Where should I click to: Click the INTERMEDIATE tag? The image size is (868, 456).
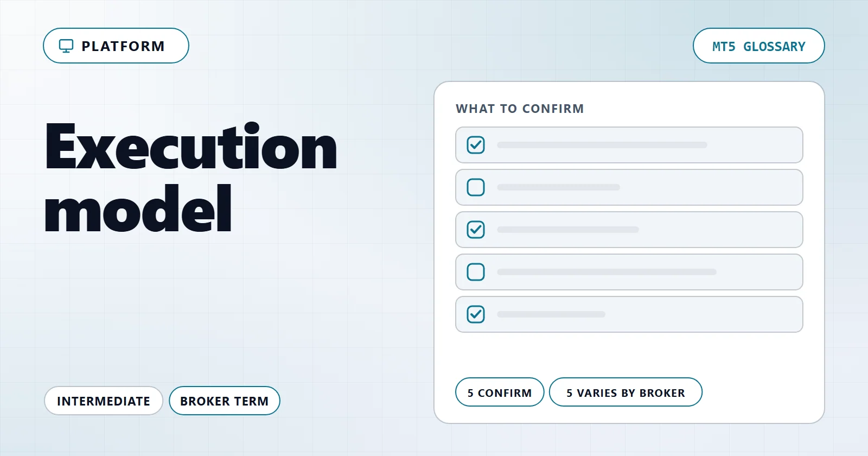click(x=104, y=401)
